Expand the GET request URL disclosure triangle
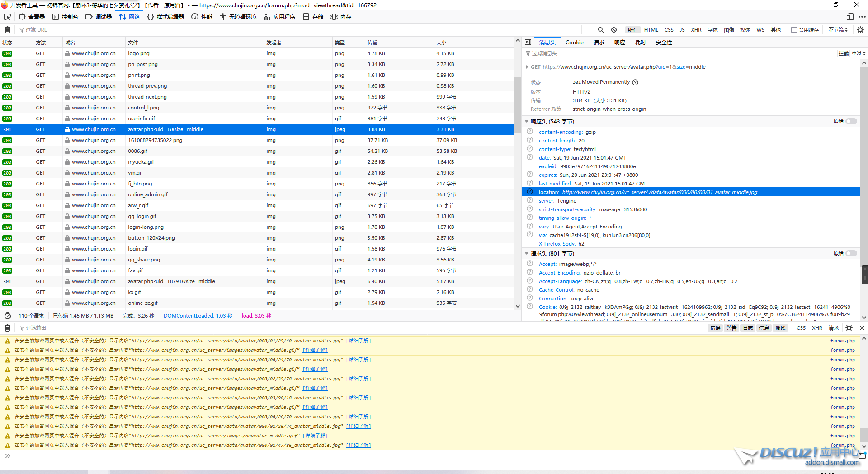 tap(527, 67)
